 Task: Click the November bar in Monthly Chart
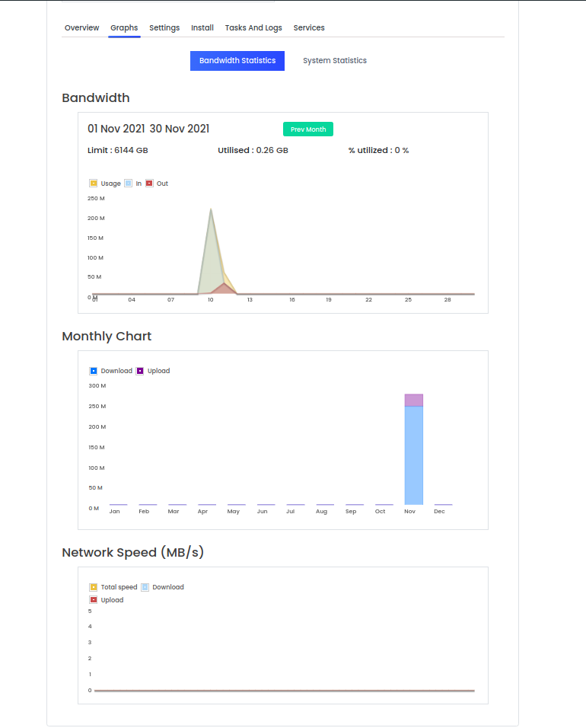click(x=413, y=449)
